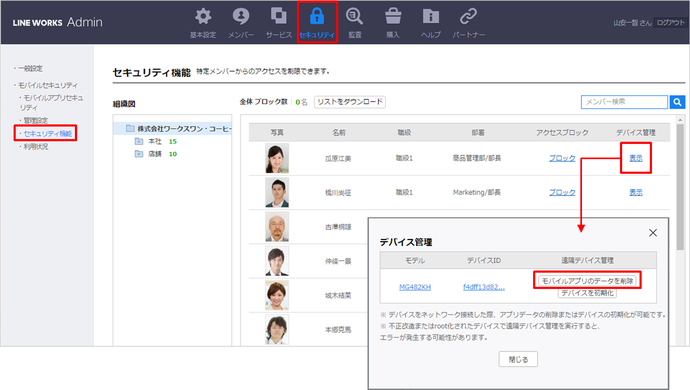Open パートナー link icon in navigation
Image resolution: width=690 pixels, height=390 pixels.
pos(468,16)
